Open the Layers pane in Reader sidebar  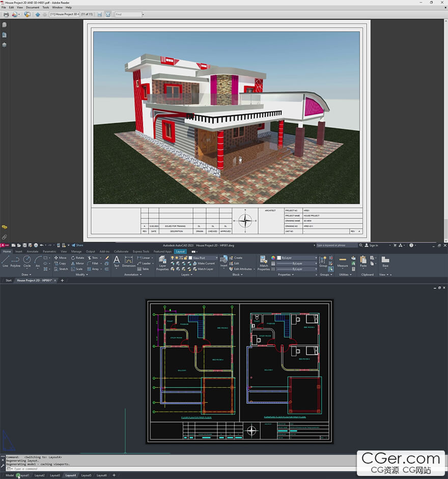5,45
